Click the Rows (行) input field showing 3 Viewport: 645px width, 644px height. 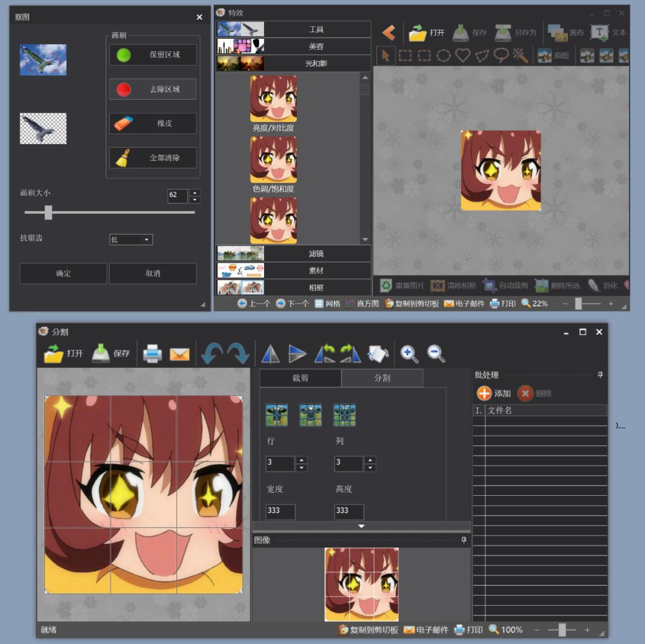click(x=280, y=464)
